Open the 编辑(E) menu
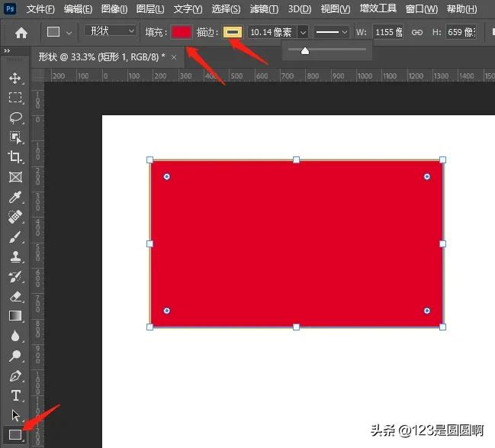The height and width of the screenshot is (448, 495). coord(78,9)
